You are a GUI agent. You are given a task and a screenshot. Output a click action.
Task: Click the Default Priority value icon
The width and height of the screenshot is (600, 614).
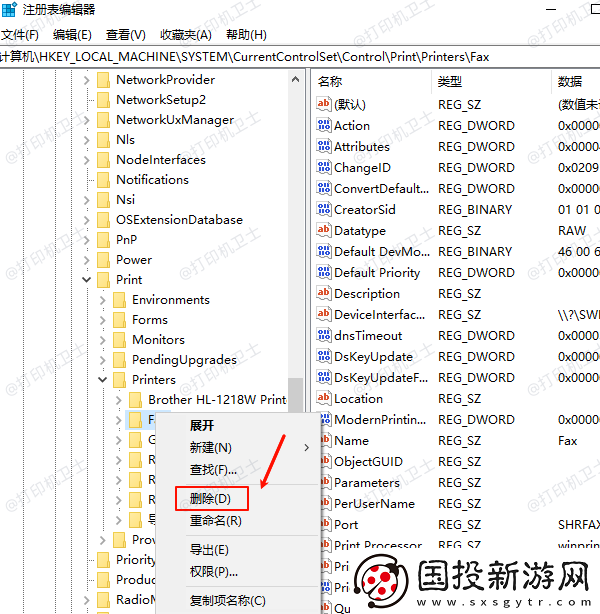click(324, 272)
